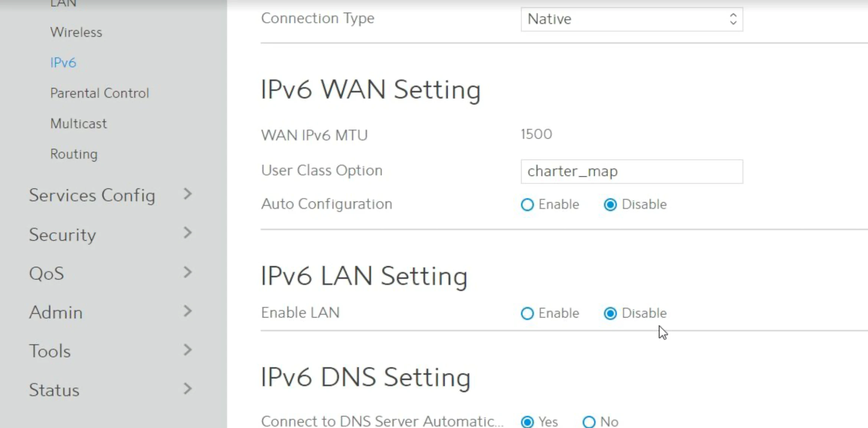Navigate to the Routing settings
868x428 pixels.
74,153
